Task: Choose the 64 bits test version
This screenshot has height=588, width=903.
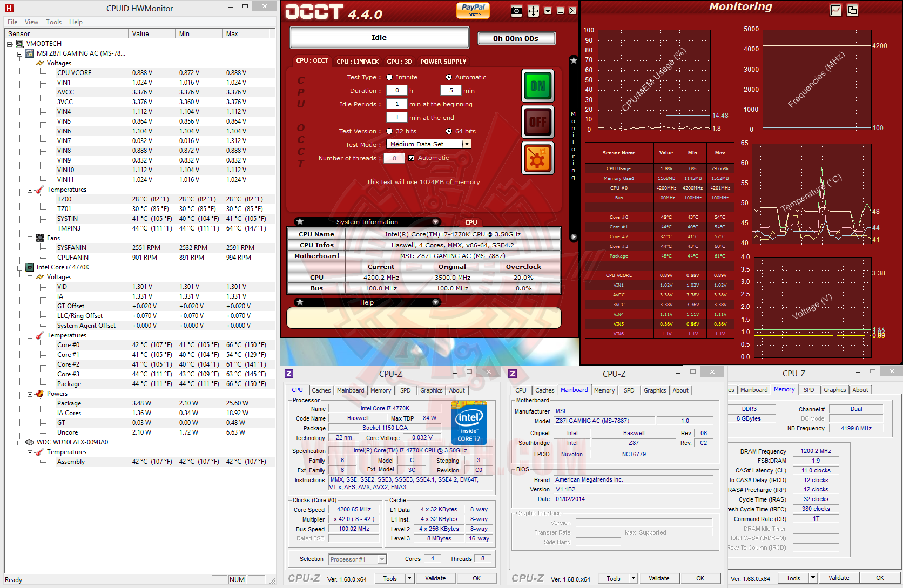Action: (449, 131)
